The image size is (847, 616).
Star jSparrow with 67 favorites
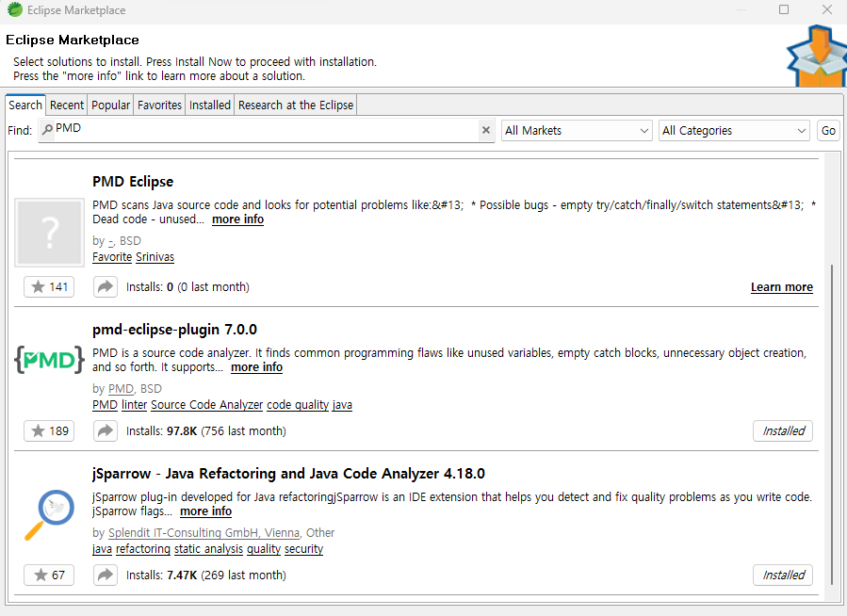49,575
